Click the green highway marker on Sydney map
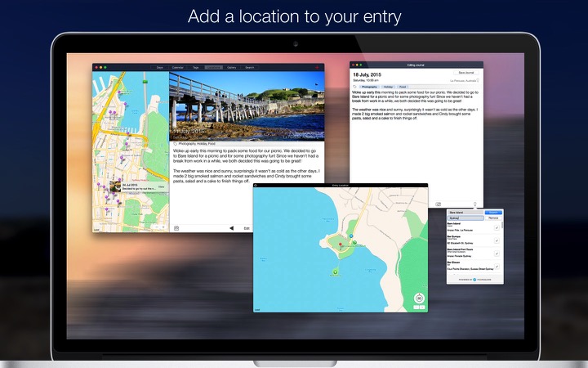 145,81
